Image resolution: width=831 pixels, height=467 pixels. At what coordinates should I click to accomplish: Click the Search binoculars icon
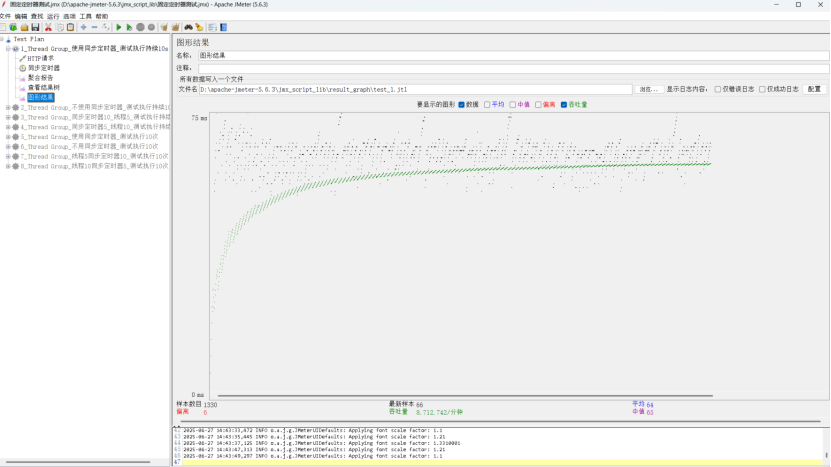[187, 27]
